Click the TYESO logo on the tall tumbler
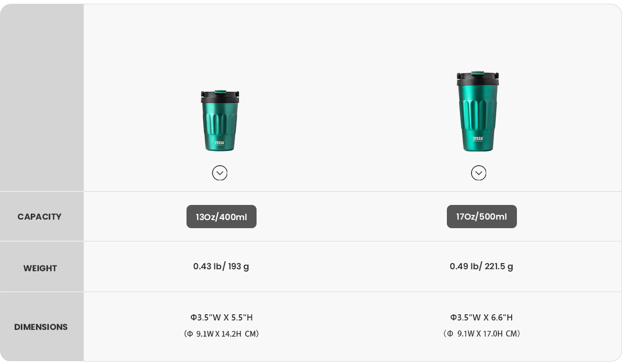This screenshot has height=364, width=622. pos(478,139)
